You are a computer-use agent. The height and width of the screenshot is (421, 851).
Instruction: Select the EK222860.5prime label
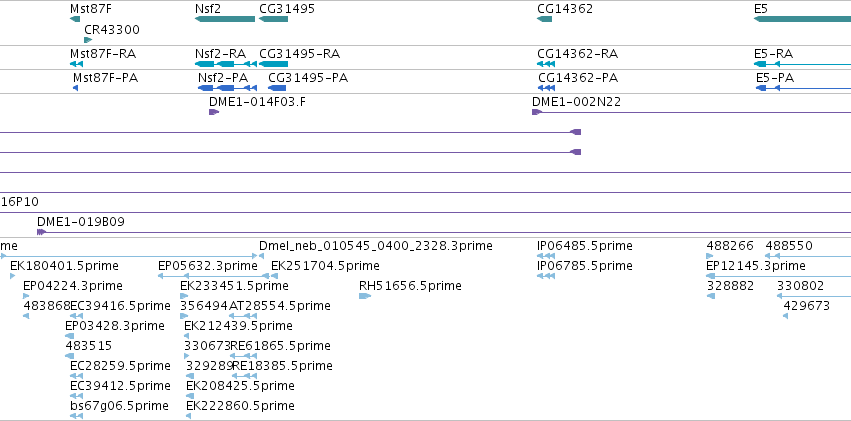click(240, 405)
